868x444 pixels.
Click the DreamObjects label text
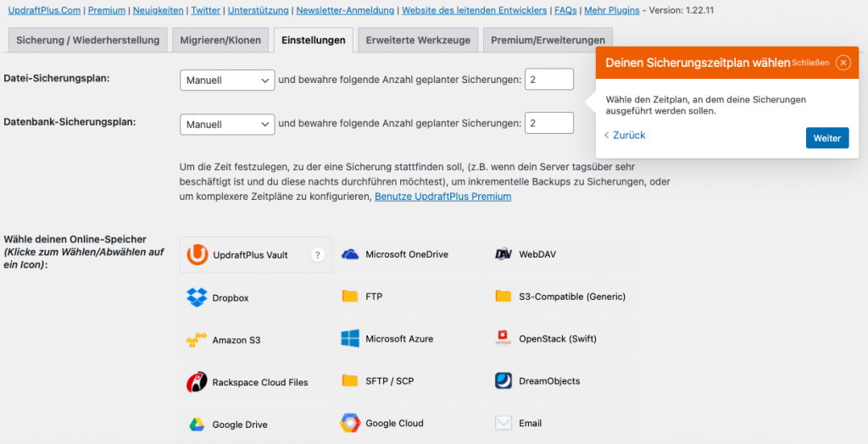pyautogui.click(x=549, y=381)
